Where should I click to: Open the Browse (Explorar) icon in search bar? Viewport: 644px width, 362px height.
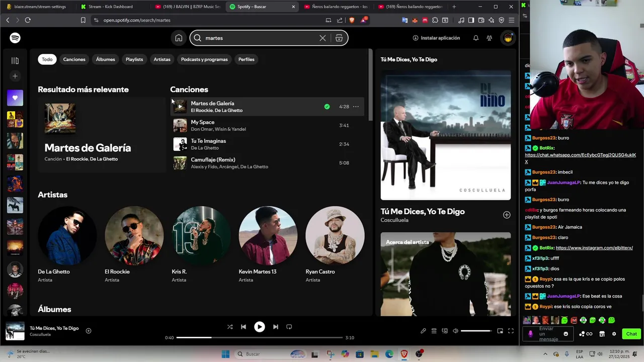(339, 38)
